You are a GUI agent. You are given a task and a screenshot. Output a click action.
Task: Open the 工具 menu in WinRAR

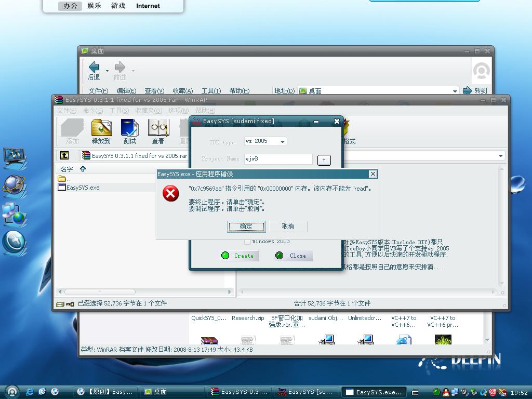click(119, 111)
